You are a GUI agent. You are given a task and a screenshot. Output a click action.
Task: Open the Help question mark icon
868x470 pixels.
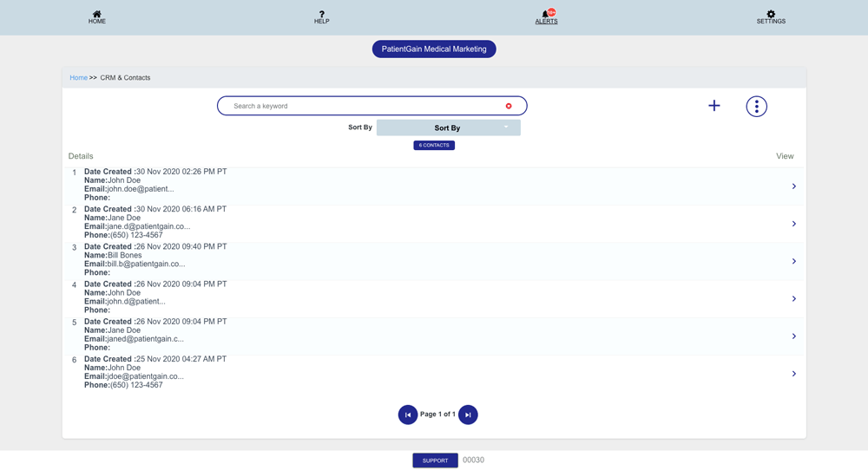(322, 14)
